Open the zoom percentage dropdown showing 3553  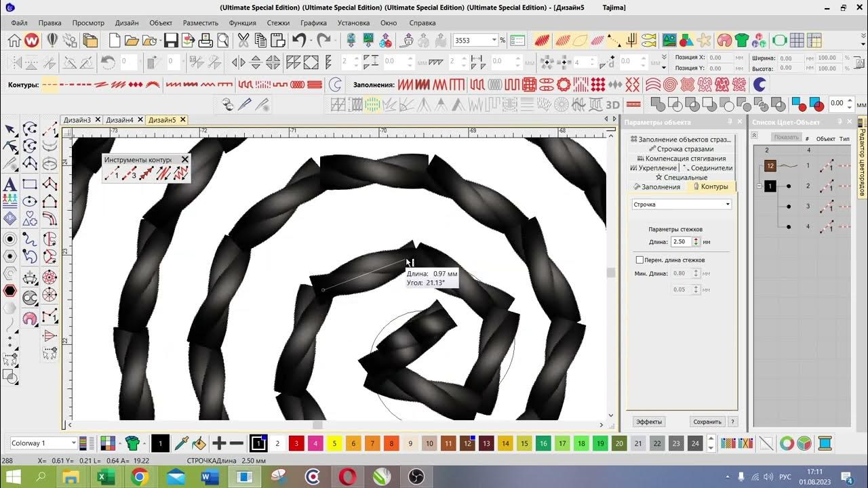click(494, 41)
